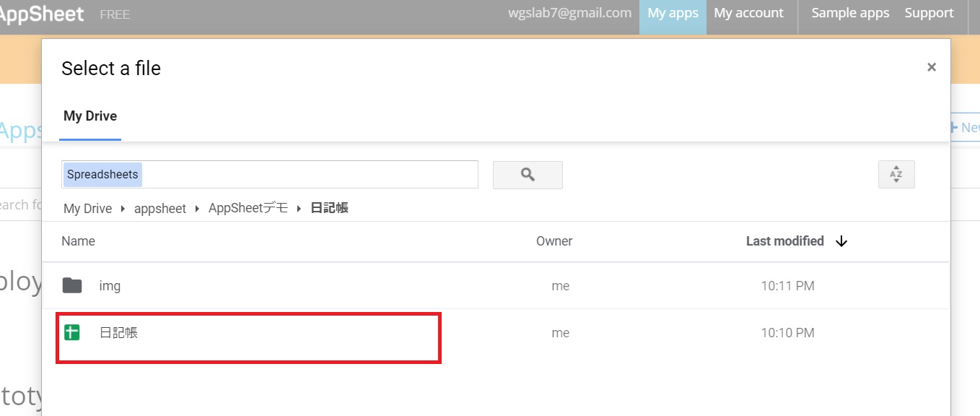Sort by the Name column header
Viewport: 980px width, 416px height.
click(x=78, y=241)
